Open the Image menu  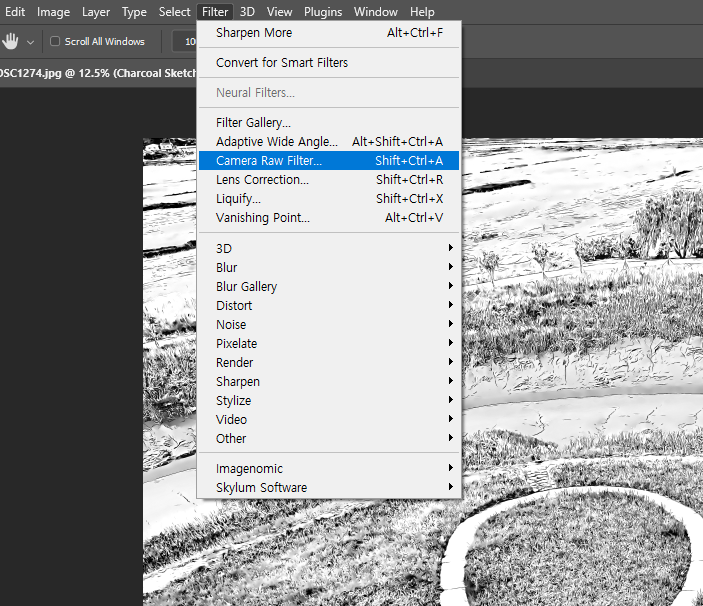coord(53,12)
